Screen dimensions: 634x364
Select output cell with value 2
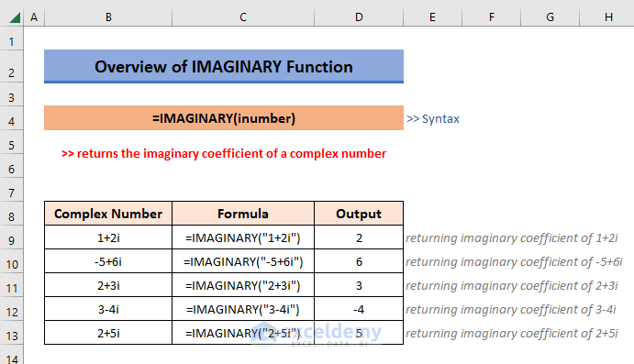coord(359,237)
